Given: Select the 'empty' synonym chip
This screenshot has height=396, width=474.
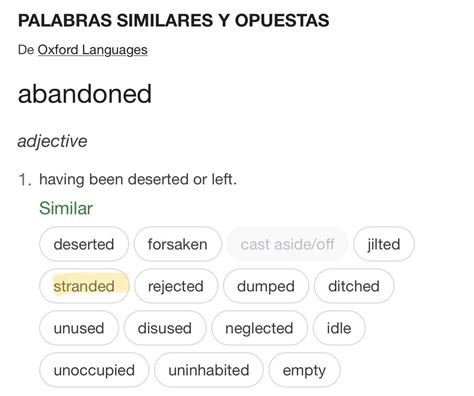Looking at the screenshot, I should pyautogui.click(x=304, y=370).
